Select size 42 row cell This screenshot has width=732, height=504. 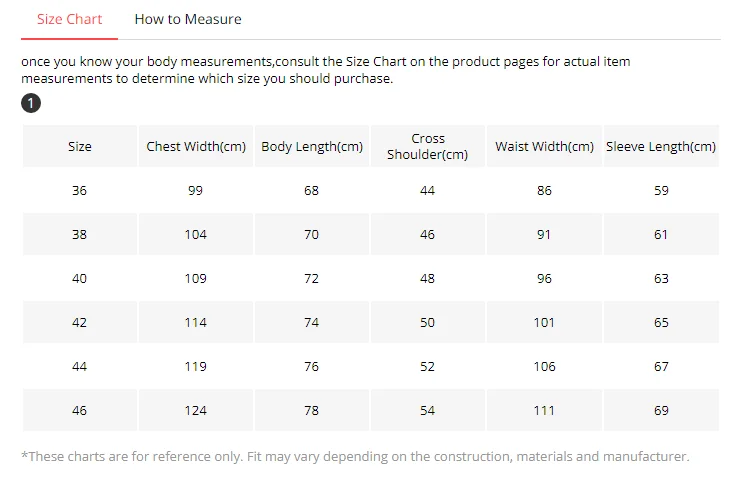[x=80, y=322]
